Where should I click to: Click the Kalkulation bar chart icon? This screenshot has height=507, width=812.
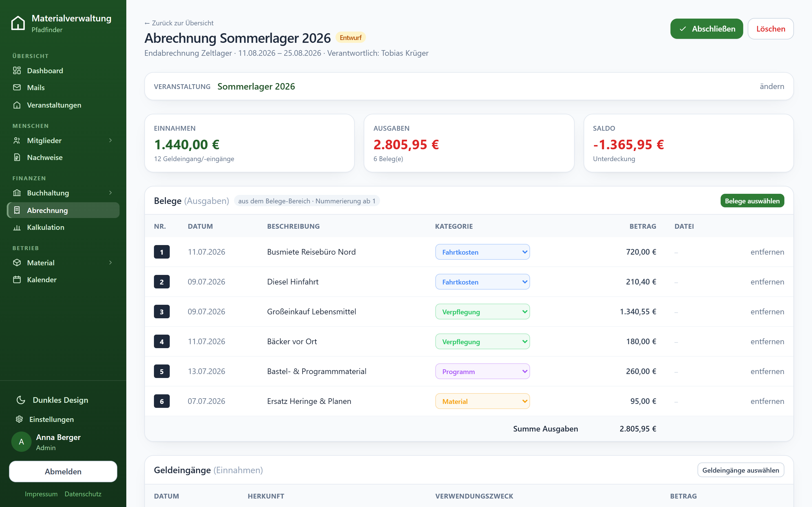click(17, 227)
